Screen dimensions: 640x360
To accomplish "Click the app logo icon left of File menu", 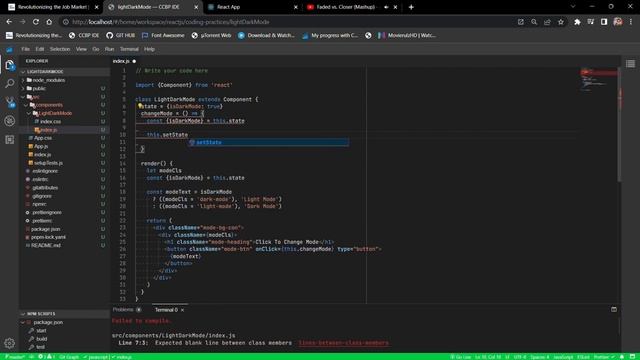I will click(x=9, y=49).
